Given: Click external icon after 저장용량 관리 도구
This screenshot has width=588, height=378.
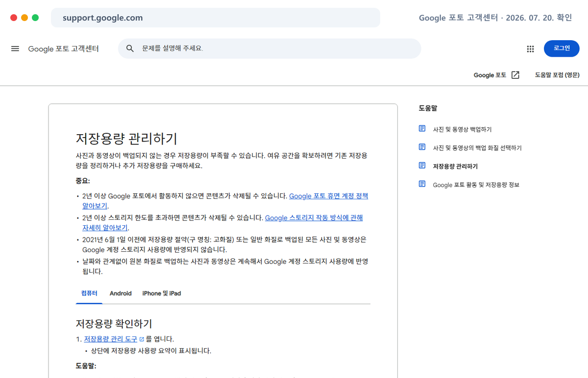Looking at the screenshot, I should click(x=142, y=339).
